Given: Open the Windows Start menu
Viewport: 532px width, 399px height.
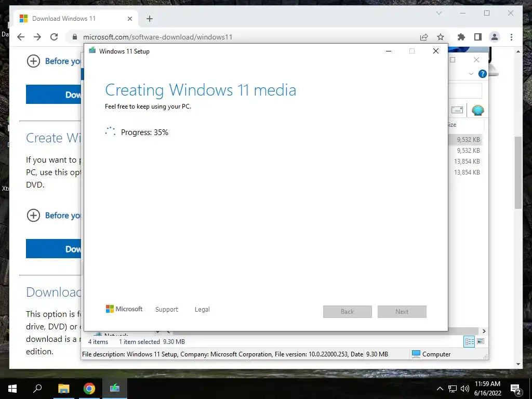Looking at the screenshot, I should [12, 389].
